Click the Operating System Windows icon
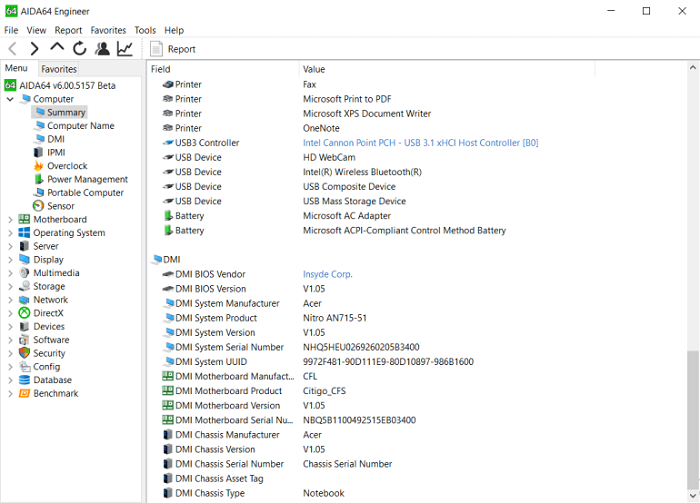 point(24,233)
